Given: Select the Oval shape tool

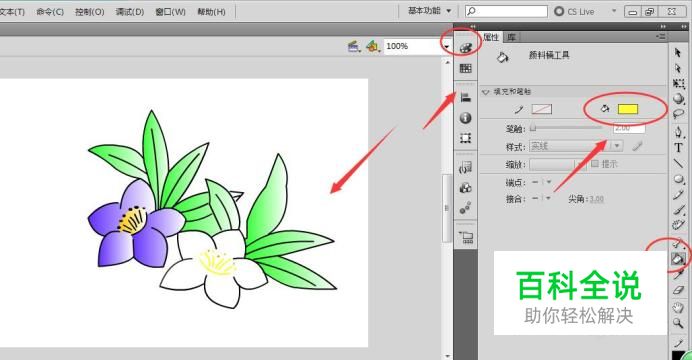Looking at the screenshot, I should point(678,179).
